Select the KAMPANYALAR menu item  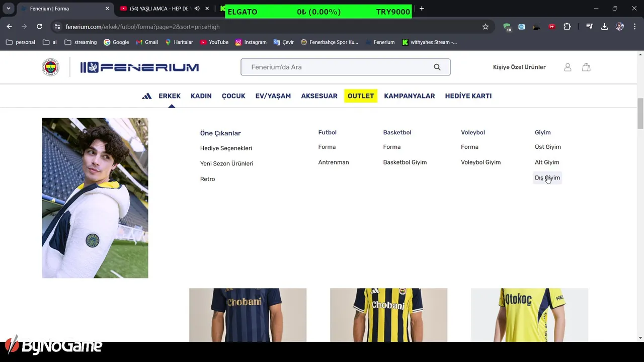[410, 96]
